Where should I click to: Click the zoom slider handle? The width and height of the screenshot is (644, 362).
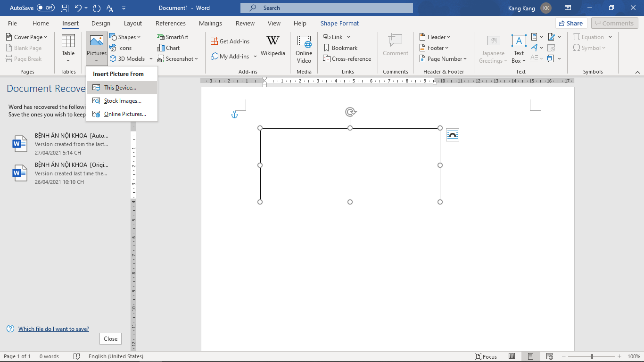click(x=592, y=356)
